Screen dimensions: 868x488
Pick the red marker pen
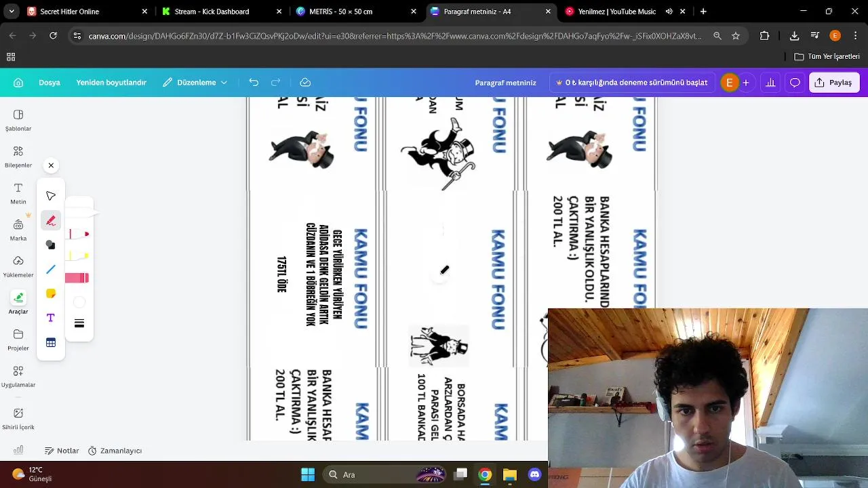[79, 234]
